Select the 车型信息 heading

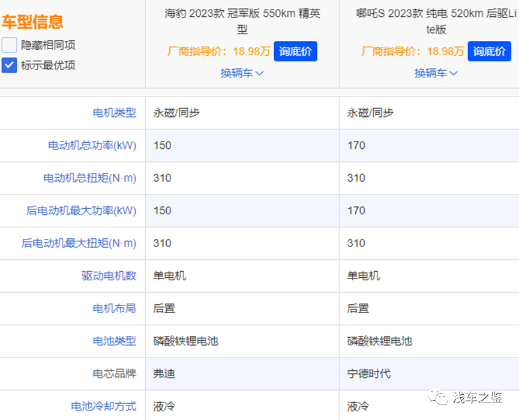pyautogui.click(x=32, y=22)
